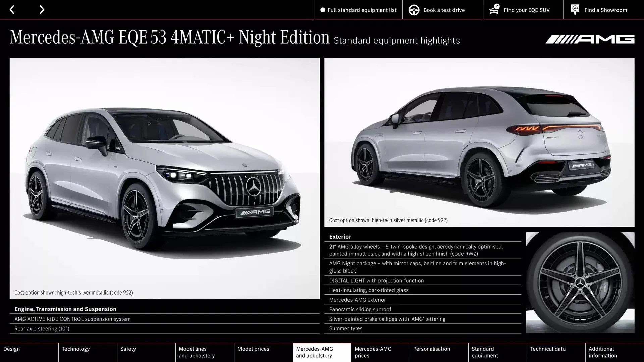Click Heat-insulating, dark-tinted glass row

[x=423, y=290]
